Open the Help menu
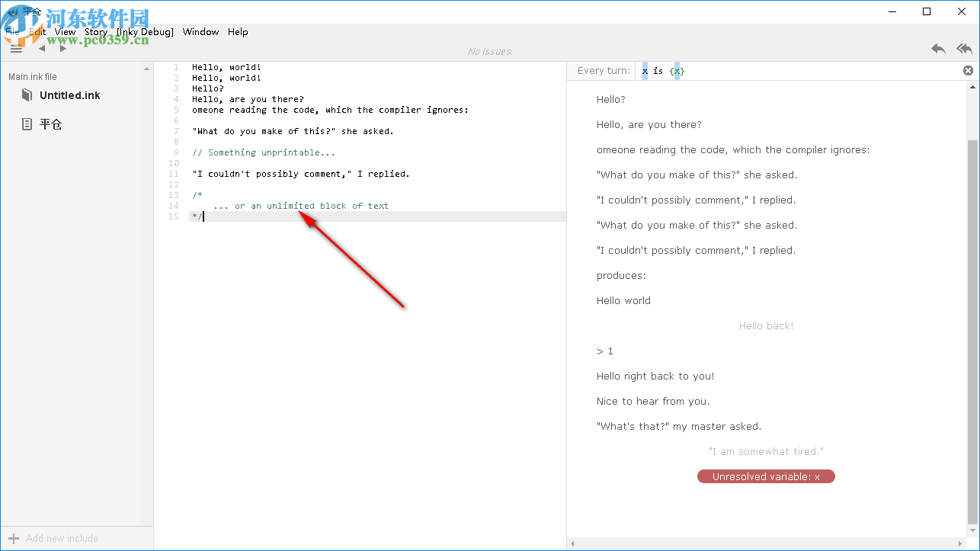The image size is (980, 551). [238, 32]
